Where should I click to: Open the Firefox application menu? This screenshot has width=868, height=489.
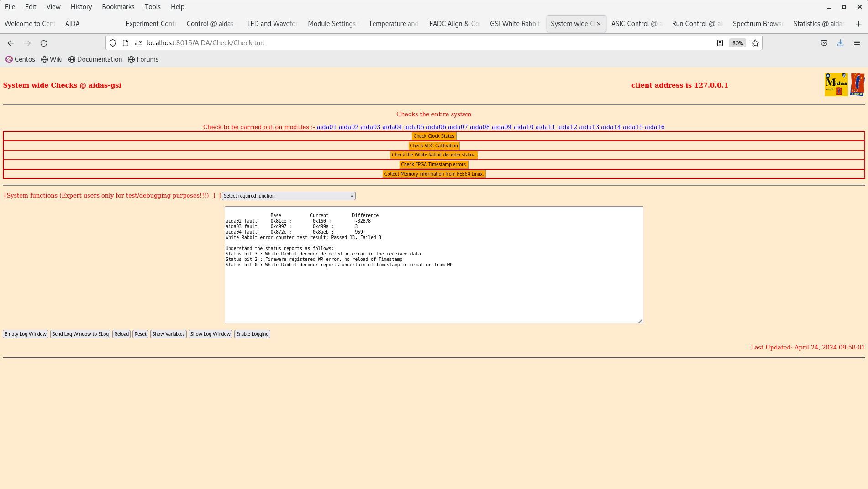(856, 42)
